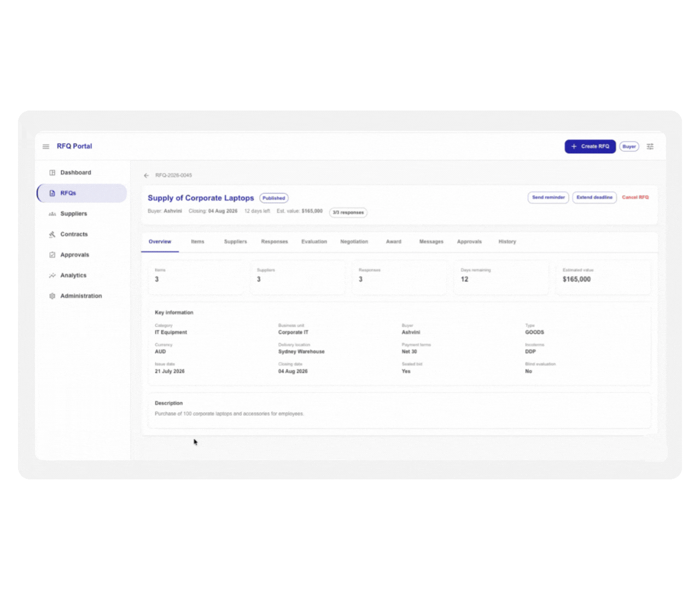This screenshot has height=591, width=700.
Task: Open the settings sliders icon at top right
Action: (650, 147)
